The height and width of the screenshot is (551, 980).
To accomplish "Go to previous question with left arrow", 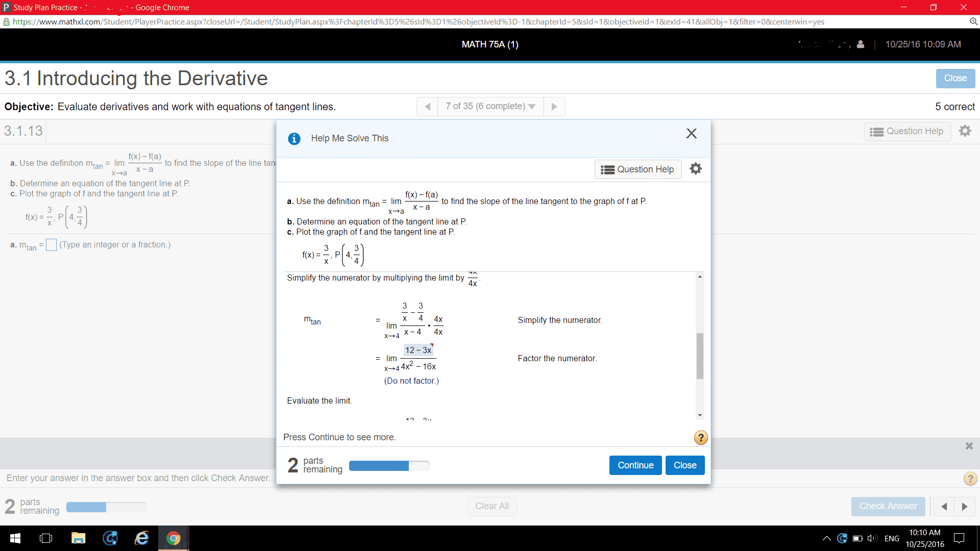I will [428, 107].
